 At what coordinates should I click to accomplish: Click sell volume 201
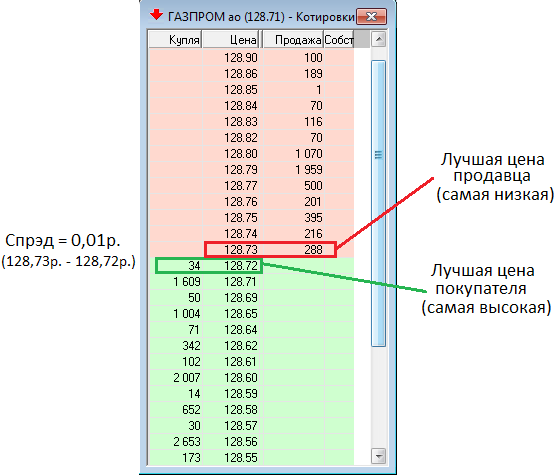(294, 202)
